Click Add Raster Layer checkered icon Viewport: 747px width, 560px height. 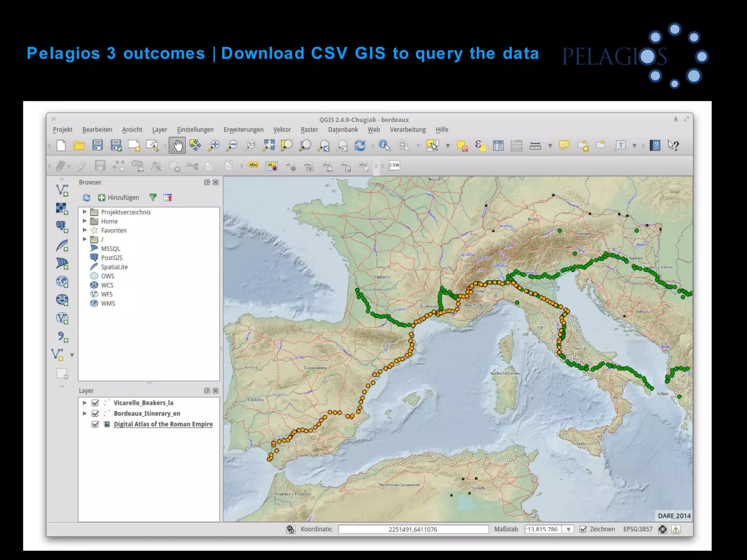click(x=62, y=209)
